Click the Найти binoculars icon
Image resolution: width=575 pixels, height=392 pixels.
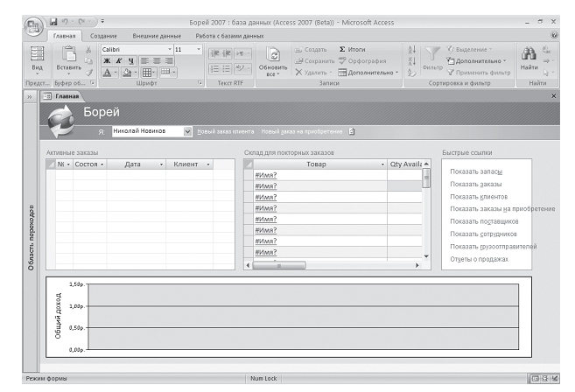coord(529,53)
